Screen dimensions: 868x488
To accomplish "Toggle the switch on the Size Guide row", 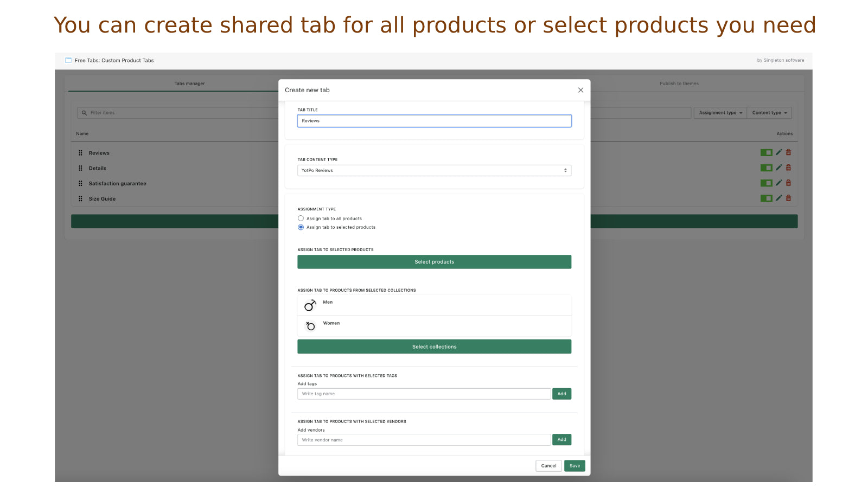I will pos(767,198).
